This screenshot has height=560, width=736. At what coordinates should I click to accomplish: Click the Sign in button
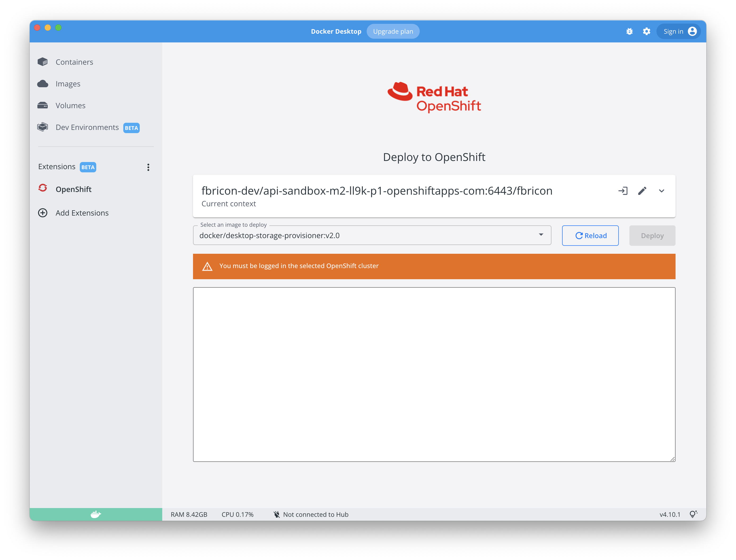[679, 31]
